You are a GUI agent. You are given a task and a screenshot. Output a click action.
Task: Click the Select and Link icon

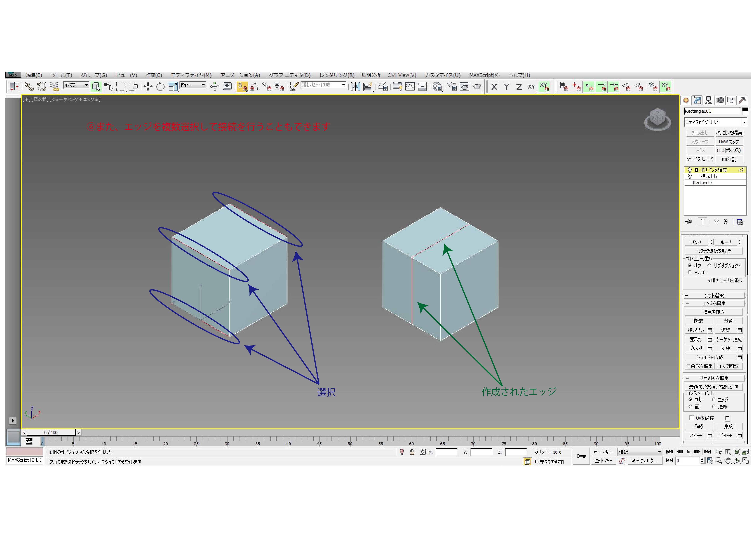(29, 86)
